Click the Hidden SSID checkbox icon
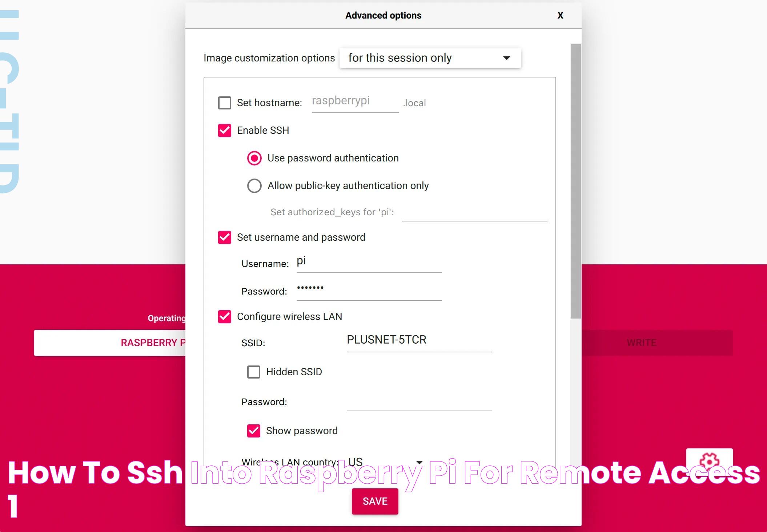The height and width of the screenshot is (532, 767). (x=253, y=371)
